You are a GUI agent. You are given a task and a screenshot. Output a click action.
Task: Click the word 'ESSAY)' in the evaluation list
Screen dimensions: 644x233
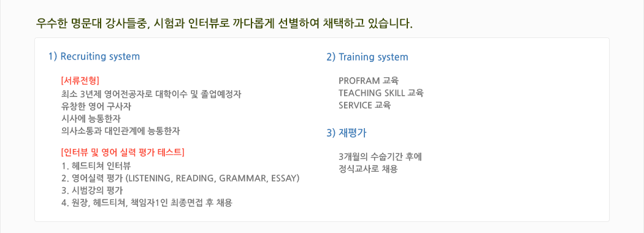point(286,179)
